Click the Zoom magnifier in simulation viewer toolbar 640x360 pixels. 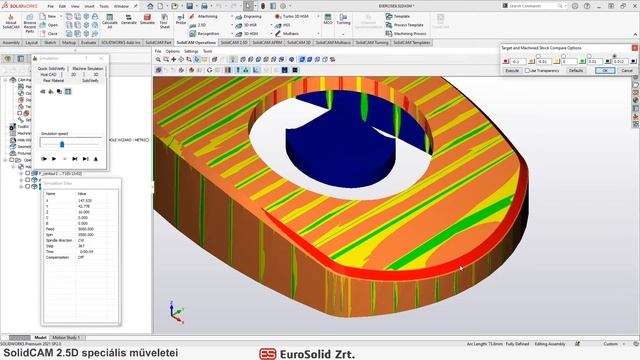pyautogui.click(x=158, y=60)
